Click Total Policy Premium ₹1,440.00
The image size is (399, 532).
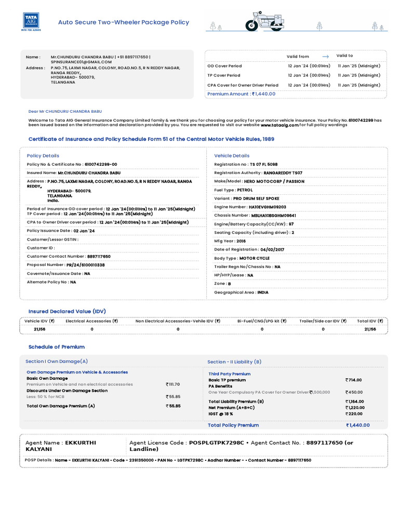point(358,425)
